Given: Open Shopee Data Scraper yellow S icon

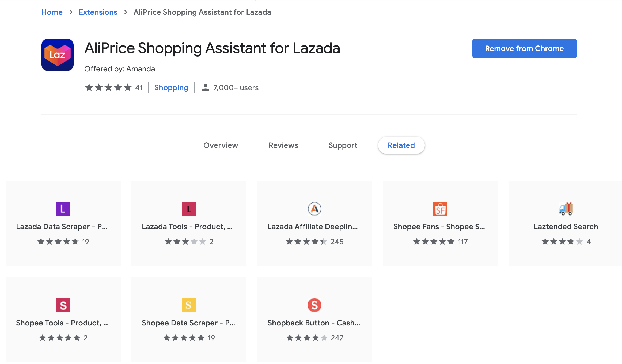Looking at the screenshot, I should (x=188, y=305).
